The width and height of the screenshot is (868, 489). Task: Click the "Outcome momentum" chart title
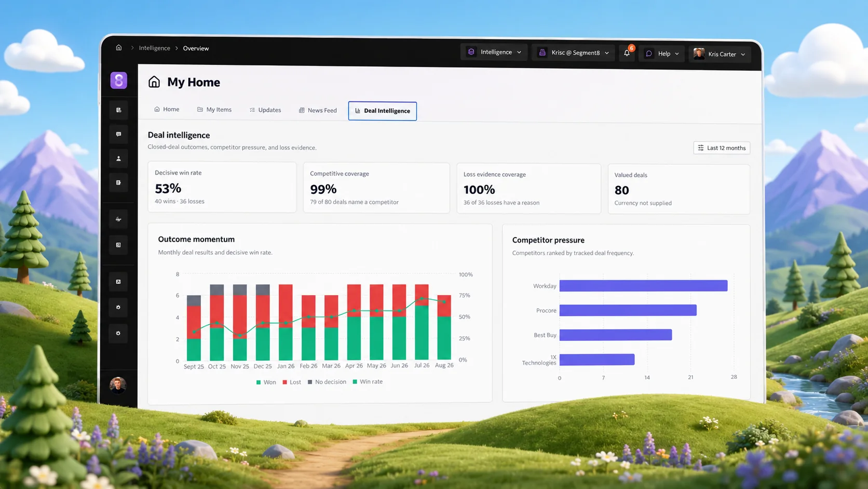pos(196,240)
